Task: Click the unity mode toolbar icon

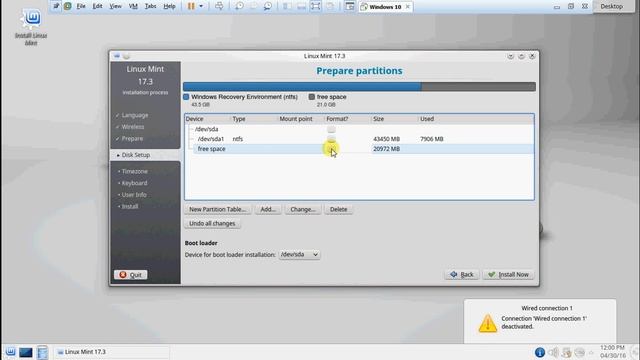Action: [x=330, y=6]
